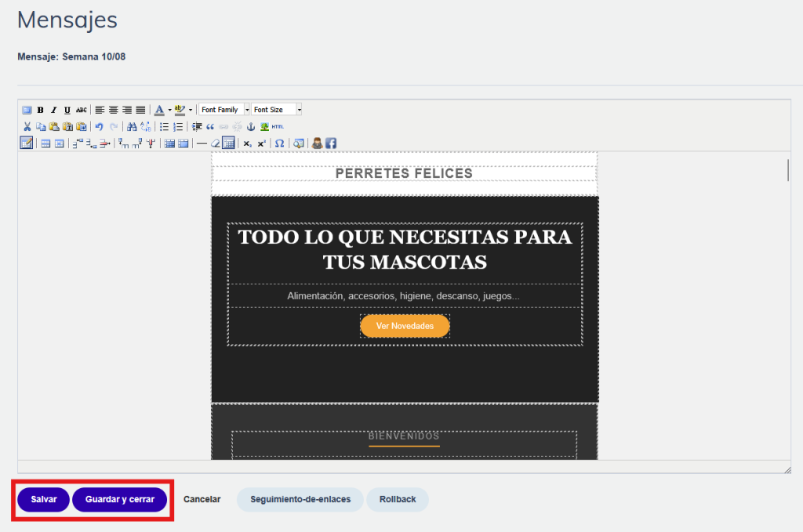803x532 pixels.
Task: Open Find and Replace
Action: pos(145,126)
